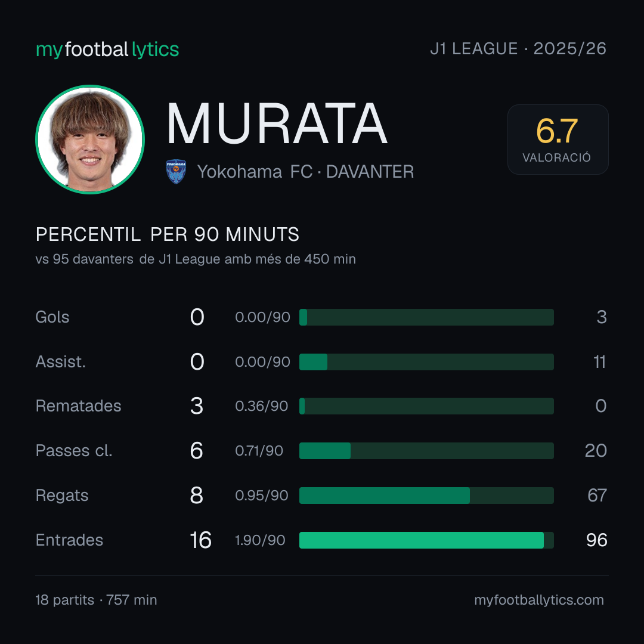Click the 0.71/90 Passes cl. rate
The image size is (644, 644).
[x=259, y=451]
